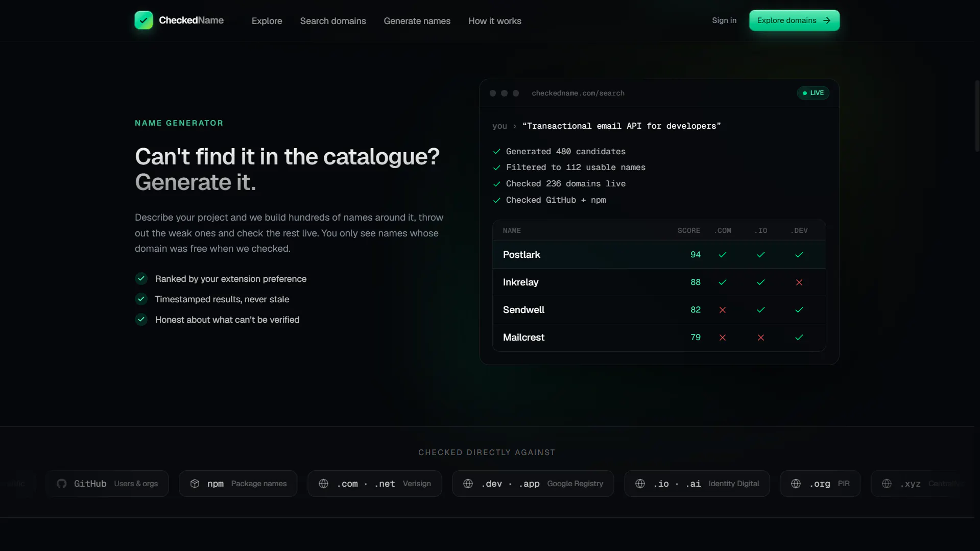
Task: Click Postlark .IO available checkmark
Action: click(x=760, y=254)
